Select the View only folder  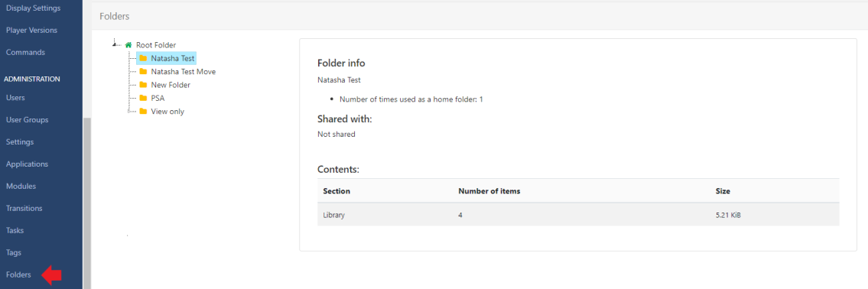(167, 112)
